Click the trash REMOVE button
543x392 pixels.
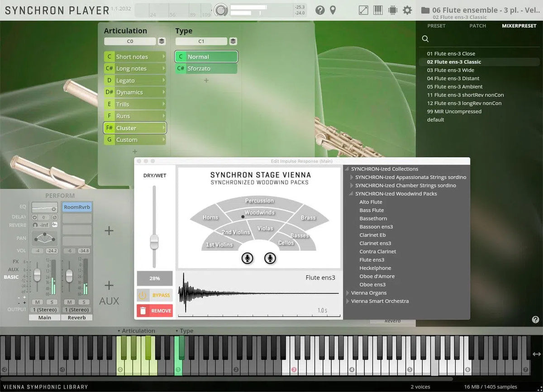(x=155, y=311)
